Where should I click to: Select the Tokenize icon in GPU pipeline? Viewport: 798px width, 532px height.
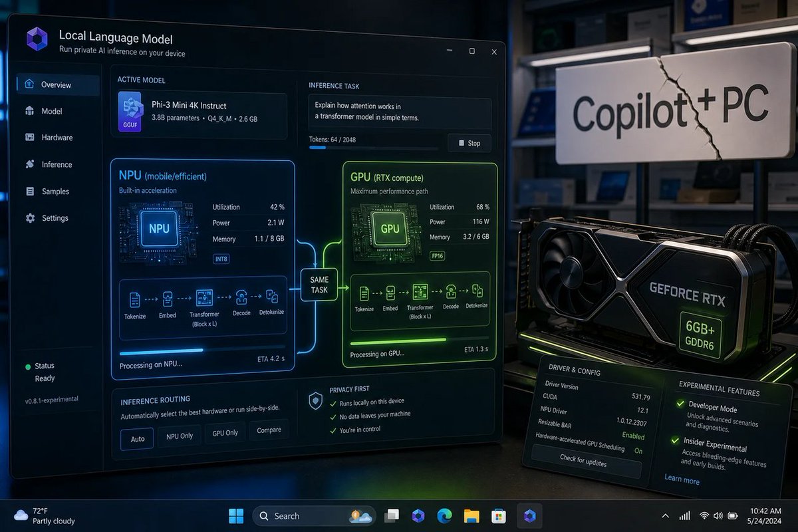(364, 293)
